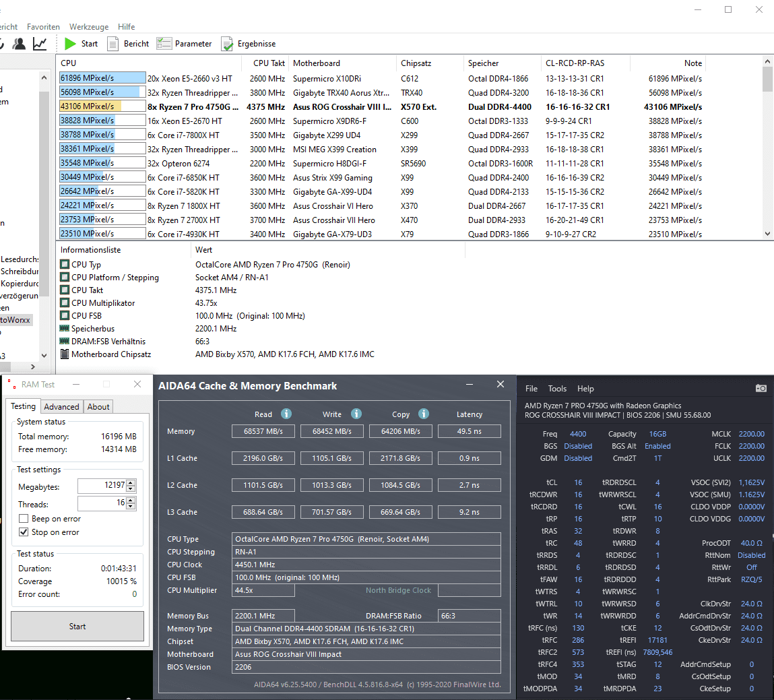
Task: Decrease Threads value with down spinner arrow
Action: [x=130, y=507]
